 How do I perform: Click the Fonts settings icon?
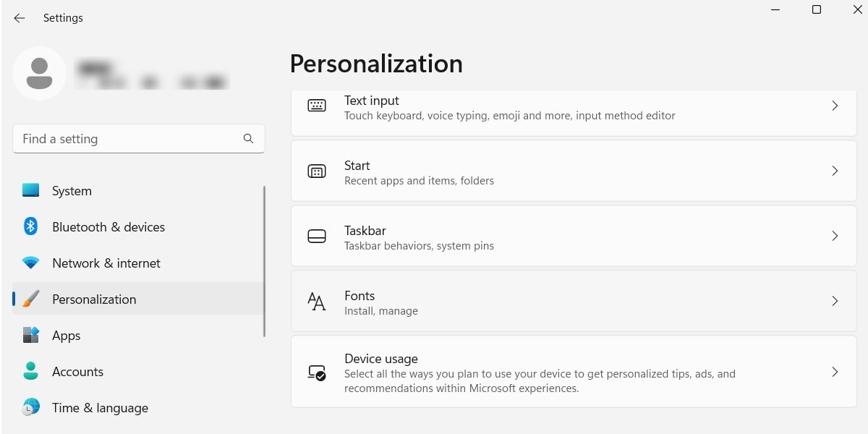317,301
